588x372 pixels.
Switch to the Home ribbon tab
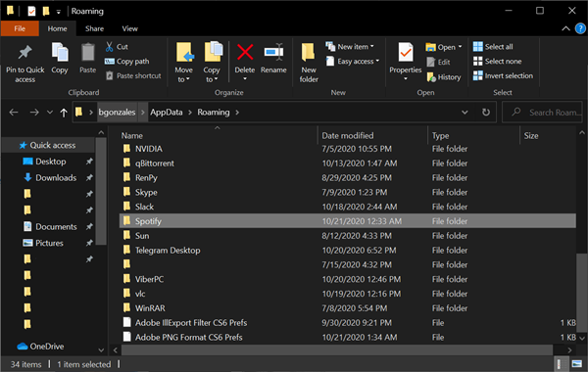click(x=57, y=28)
